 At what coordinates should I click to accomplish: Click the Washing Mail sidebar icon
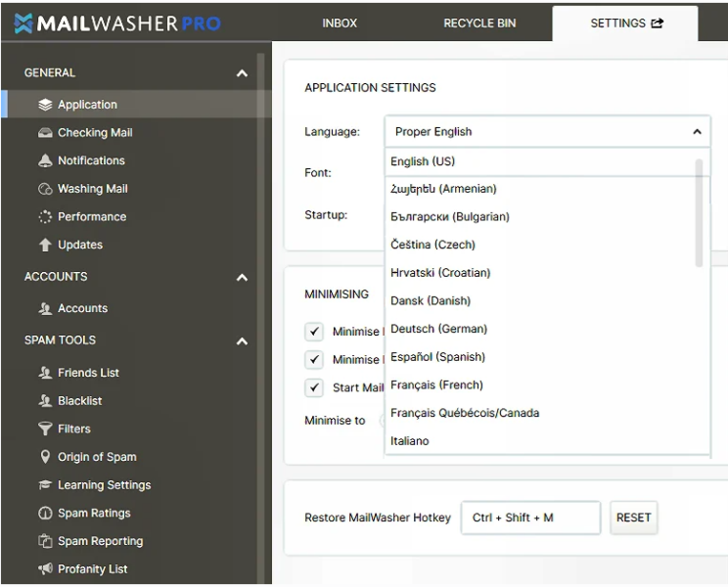coord(45,189)
